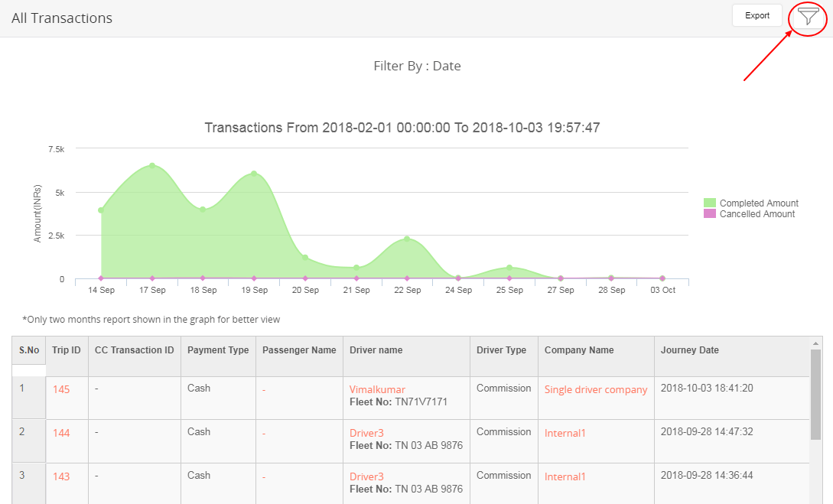Select the completed amount point for 17 Sep

click(152, 166)
